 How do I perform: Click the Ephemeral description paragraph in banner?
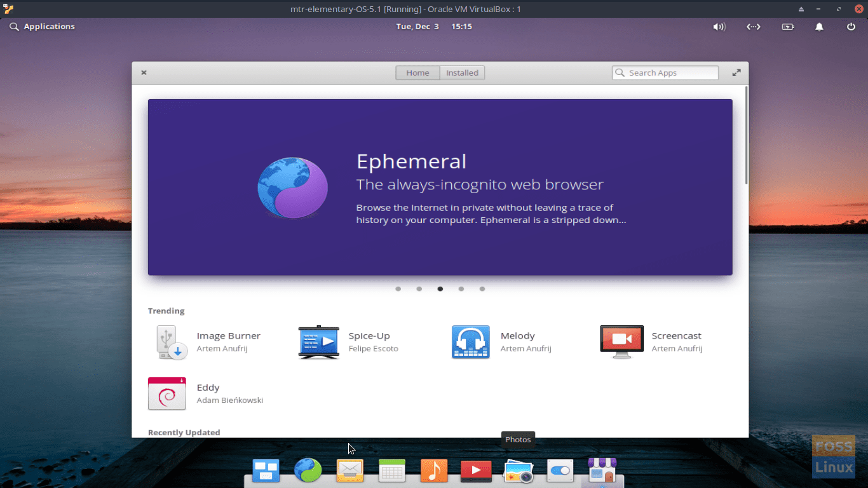[x=491, y=214]
